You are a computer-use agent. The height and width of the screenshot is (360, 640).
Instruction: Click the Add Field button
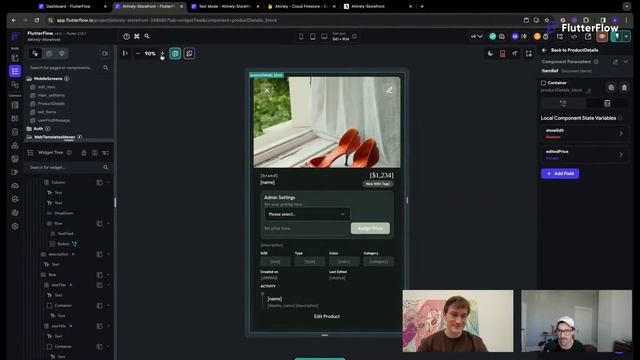pyautogui.click(x=560, y=173)
